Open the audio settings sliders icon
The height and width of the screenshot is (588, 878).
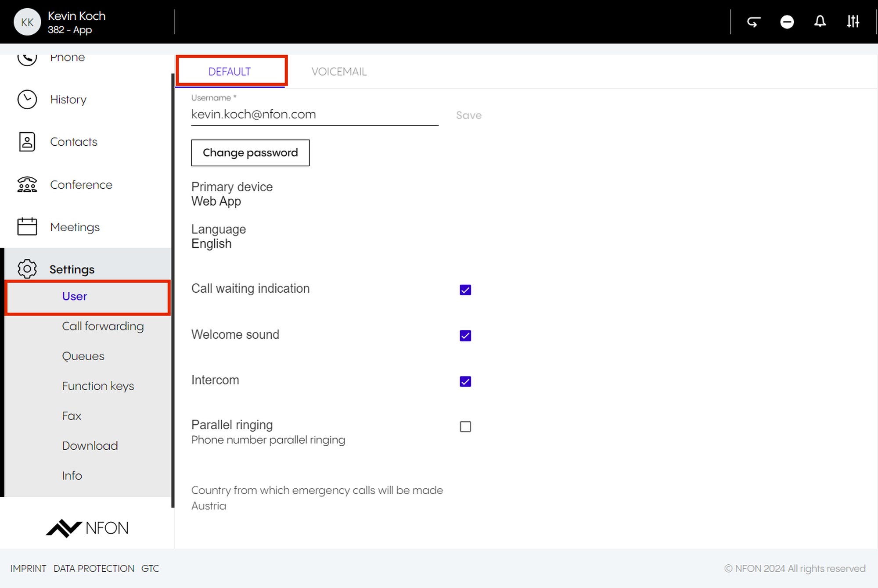853,22
